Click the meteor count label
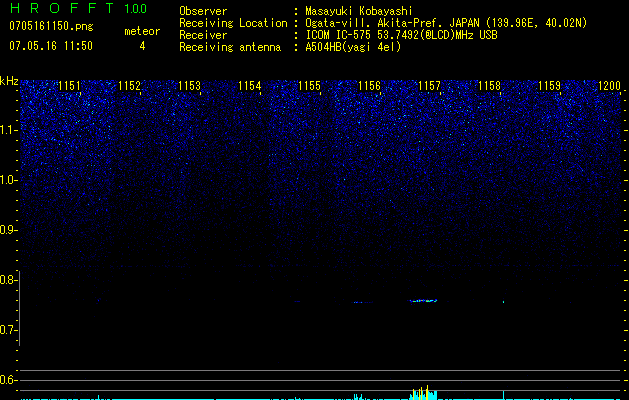The image size is (629, 400). pos(142,31)
